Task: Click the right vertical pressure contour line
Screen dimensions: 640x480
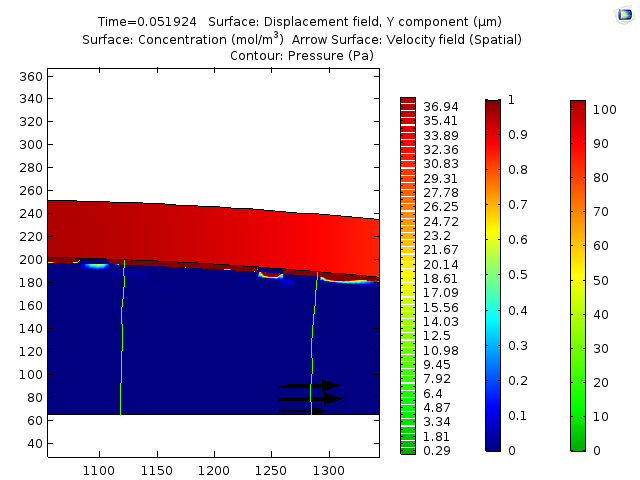Action: 313,340
